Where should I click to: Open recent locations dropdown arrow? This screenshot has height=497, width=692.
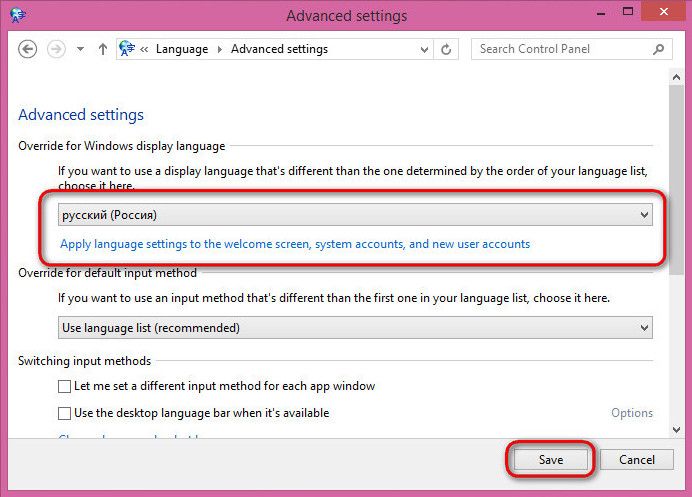coord(80,49)
